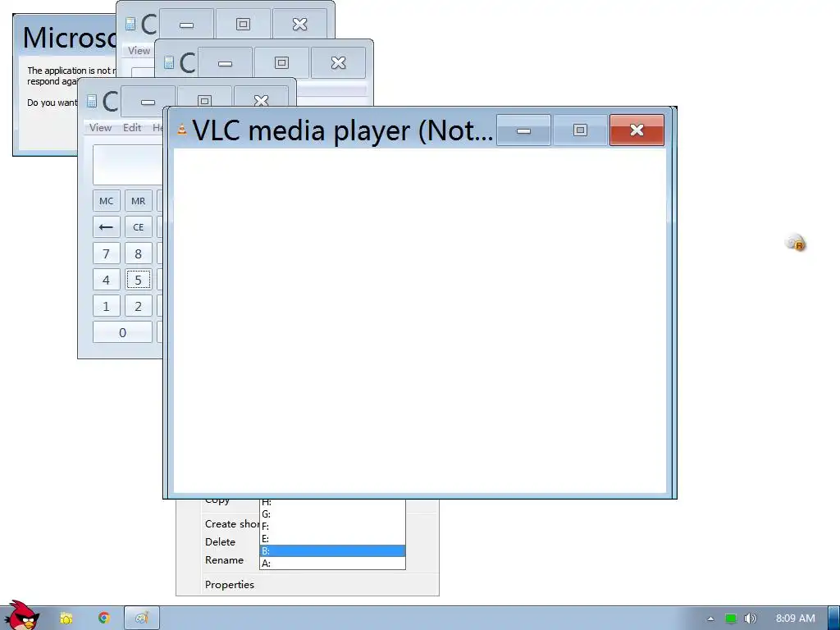The width and height of the screenshot is (840, 630).
Task: Click digit 0 on the Calculator
Action: coord(122,332)
